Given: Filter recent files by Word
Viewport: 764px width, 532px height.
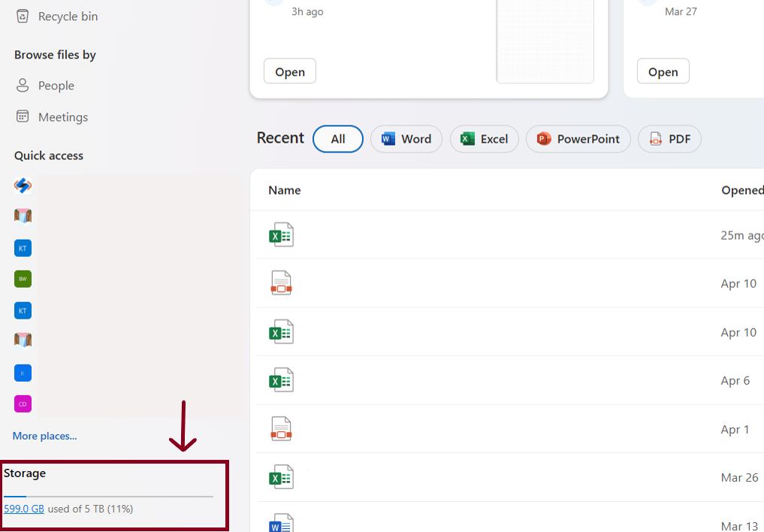Looking at the screenshot, I should click(406, 139).
